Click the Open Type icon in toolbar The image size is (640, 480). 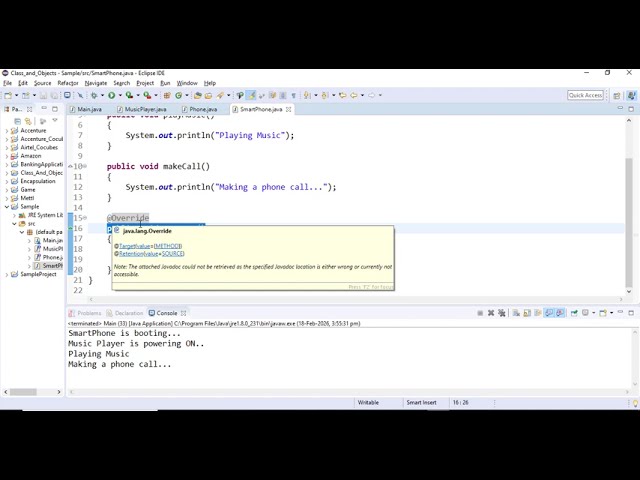pyautogui.click(x=198, y=95)
